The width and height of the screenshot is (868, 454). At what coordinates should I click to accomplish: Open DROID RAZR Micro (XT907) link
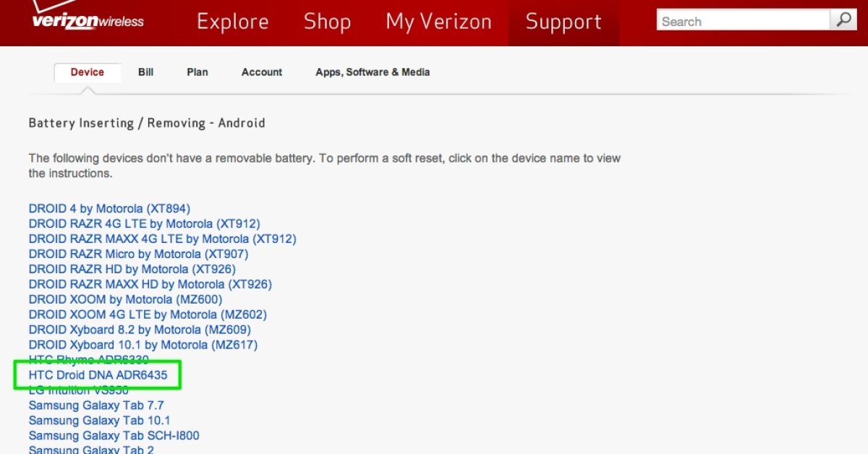coord(138,254)
